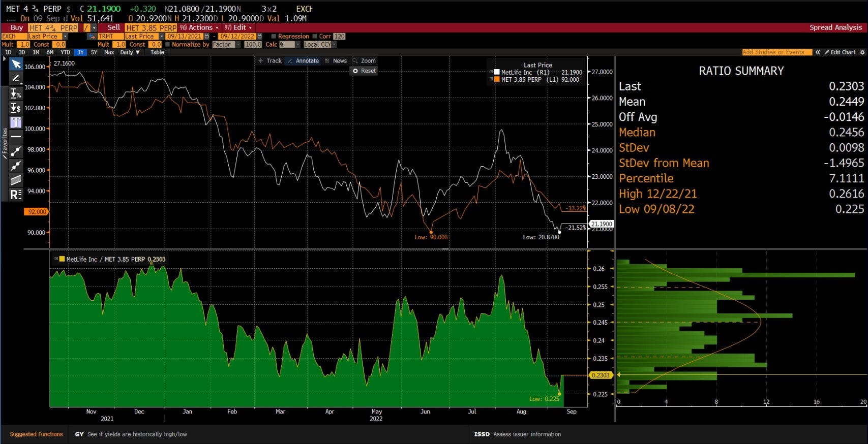Select the 1M time range
The image size is (868, 444).
click(x=36, y=52)
